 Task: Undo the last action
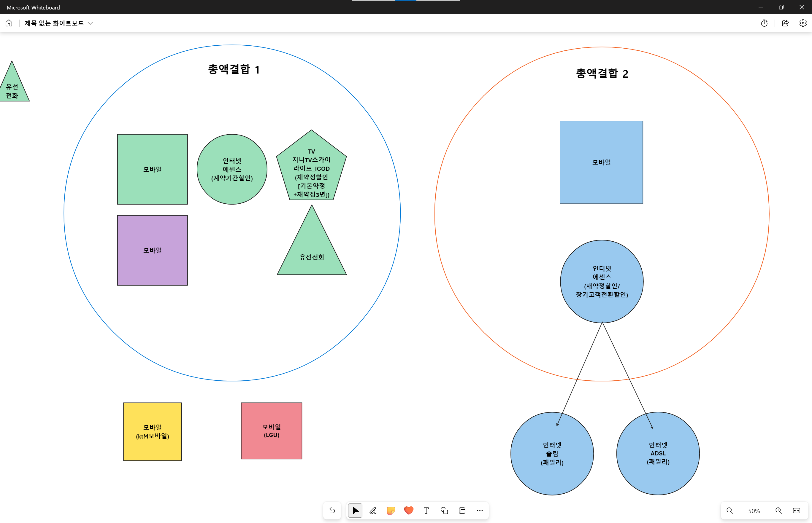[x=332, y=511]
